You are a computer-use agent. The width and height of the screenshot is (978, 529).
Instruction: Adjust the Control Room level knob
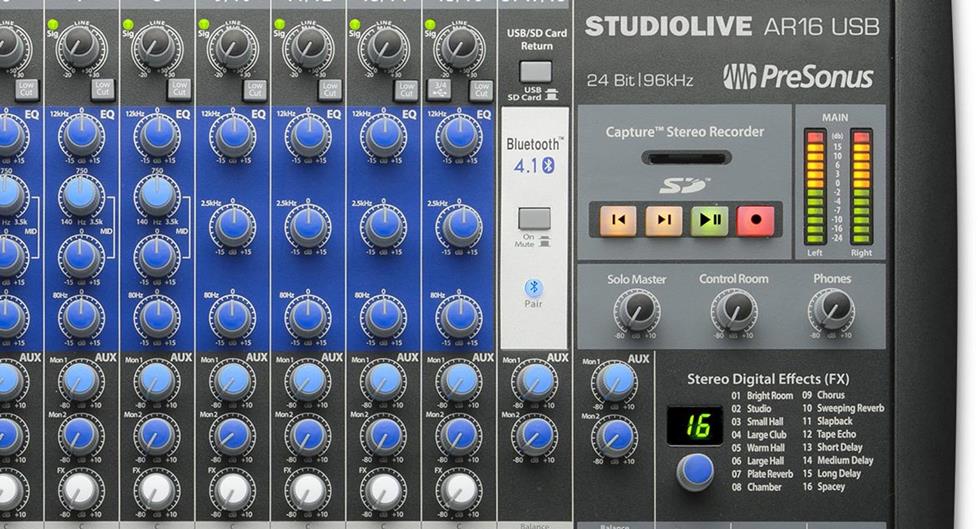pyautogui.click(x=734, y=310)
